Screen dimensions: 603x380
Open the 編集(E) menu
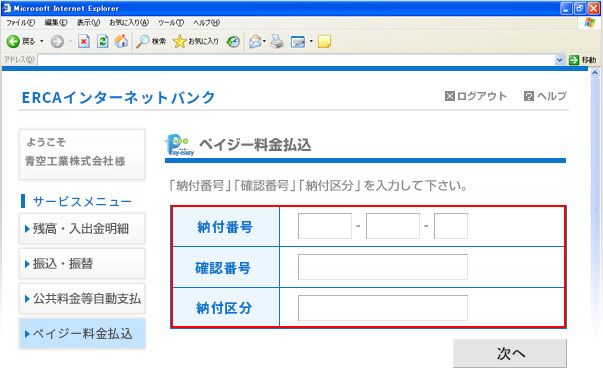(56, 23)
